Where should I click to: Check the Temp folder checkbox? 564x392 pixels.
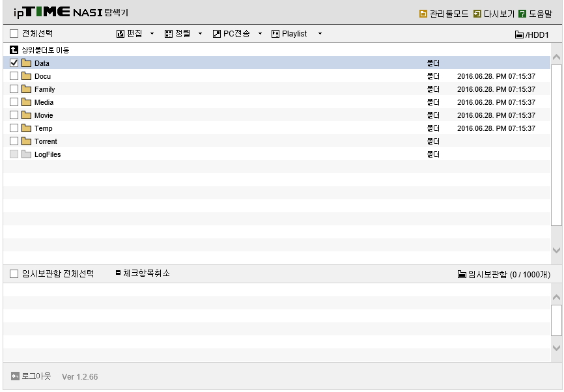[x=14, y=128]
